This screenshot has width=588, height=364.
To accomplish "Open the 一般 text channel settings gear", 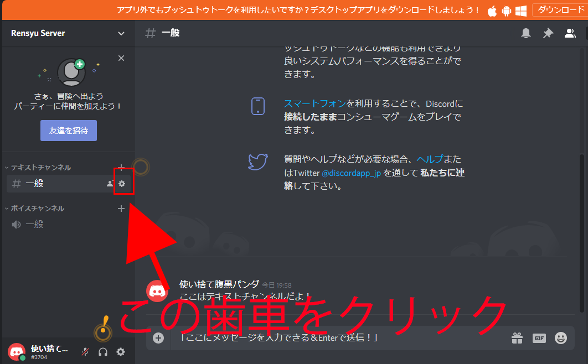I will click(122, 184).
